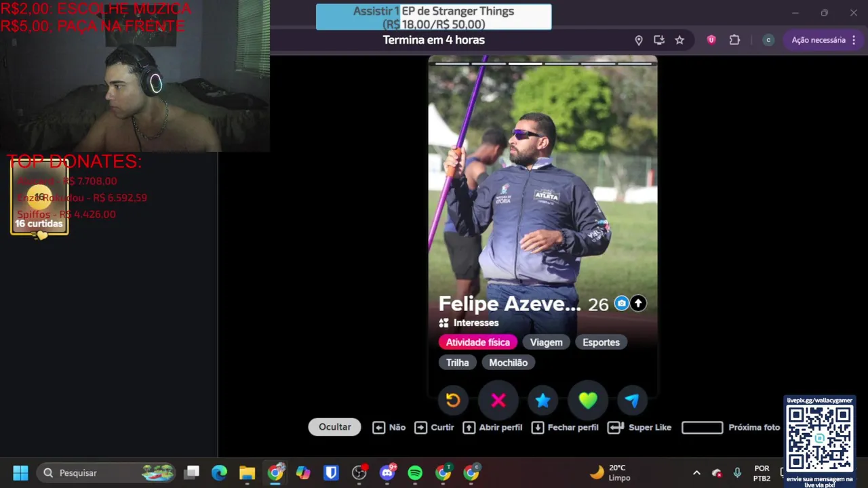This screenshot has width=868, height=488.
Task: Select the Viagem interest tag
Action: pyautogui.click(x=547, y=342)
